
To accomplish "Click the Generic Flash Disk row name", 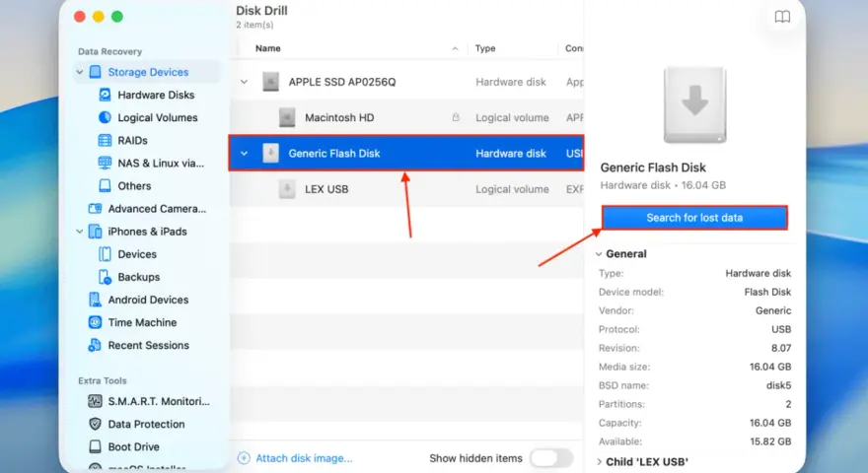I will coord(334,154).
